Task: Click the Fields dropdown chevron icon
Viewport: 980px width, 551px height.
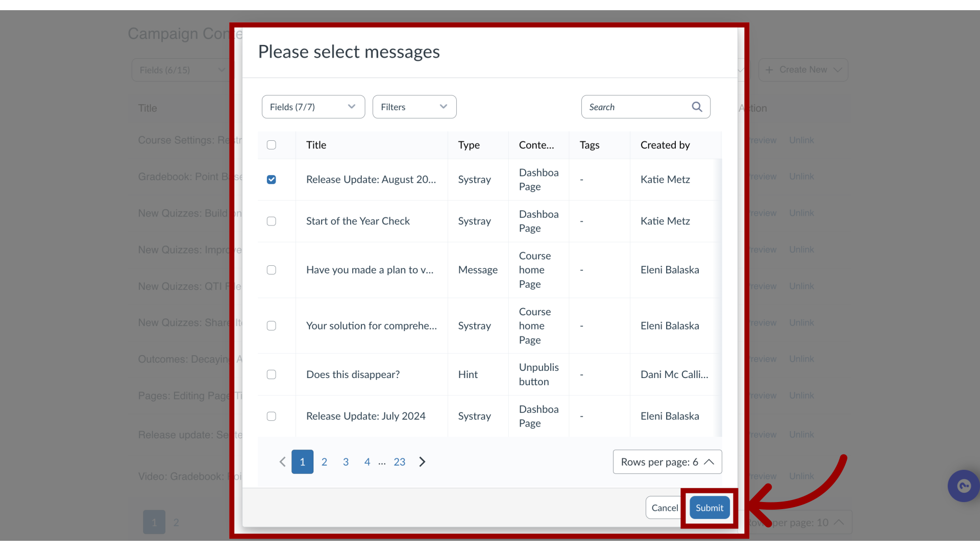Action: point(351,106)
